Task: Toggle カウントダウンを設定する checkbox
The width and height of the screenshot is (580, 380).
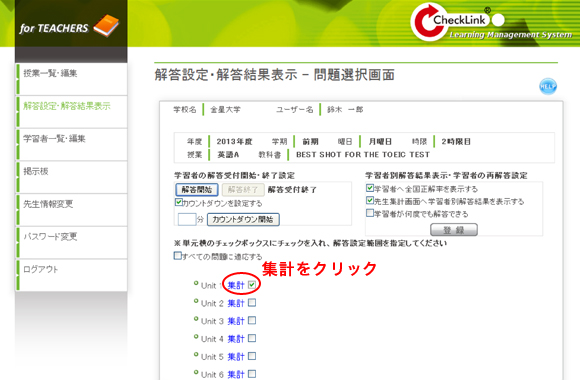Action: tap(179, 202)
